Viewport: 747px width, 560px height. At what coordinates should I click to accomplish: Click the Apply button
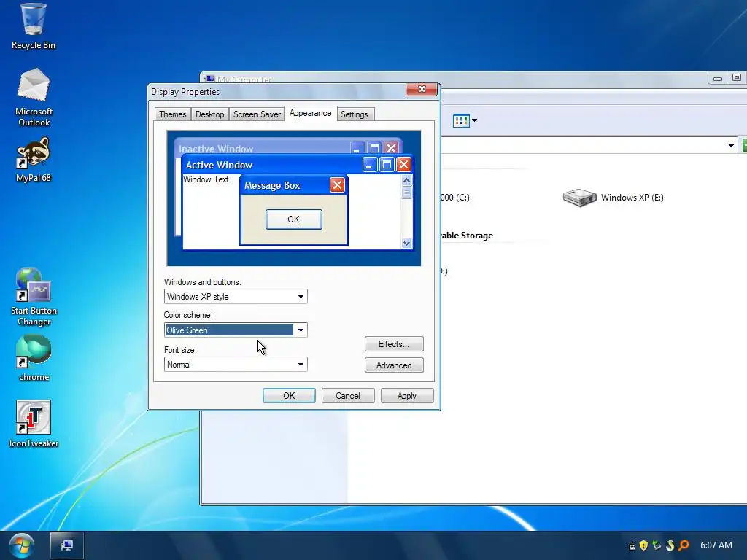(x=407, y=396)
